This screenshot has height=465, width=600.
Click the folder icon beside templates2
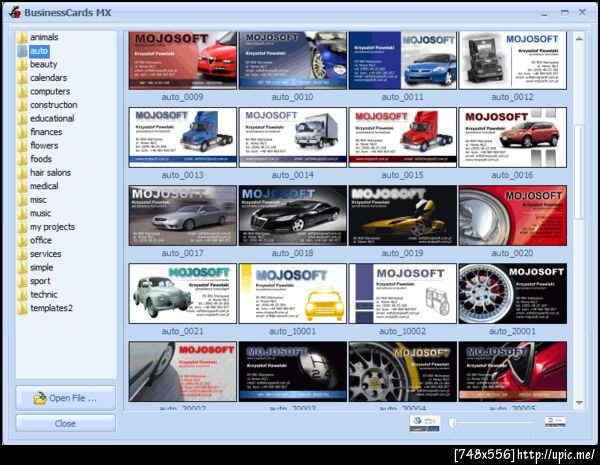point(22,308)
